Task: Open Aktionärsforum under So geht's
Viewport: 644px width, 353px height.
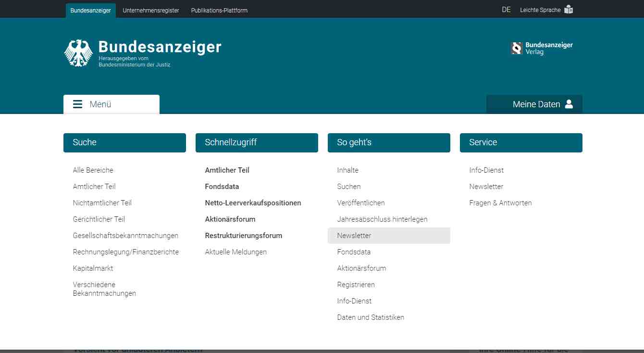Action: point(362,268)
